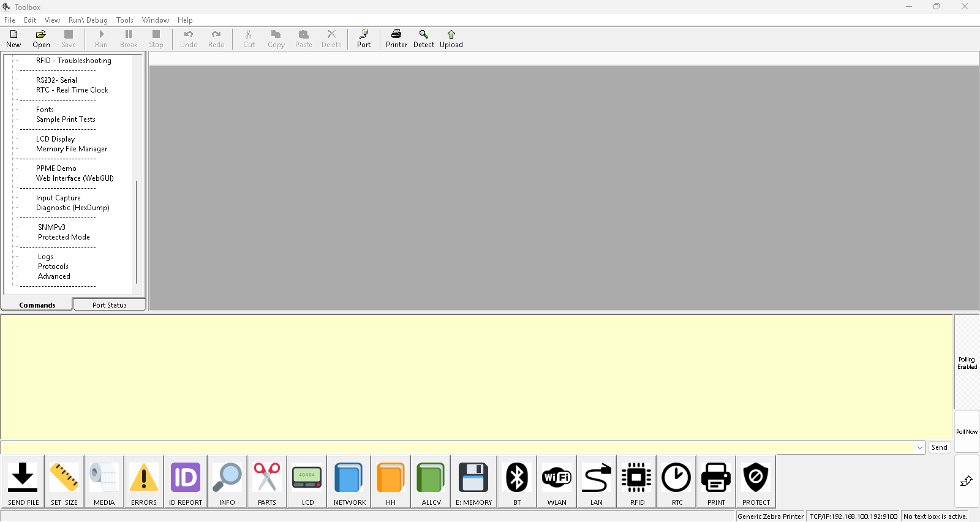Run the ID REPORT command

coord(186,482)
